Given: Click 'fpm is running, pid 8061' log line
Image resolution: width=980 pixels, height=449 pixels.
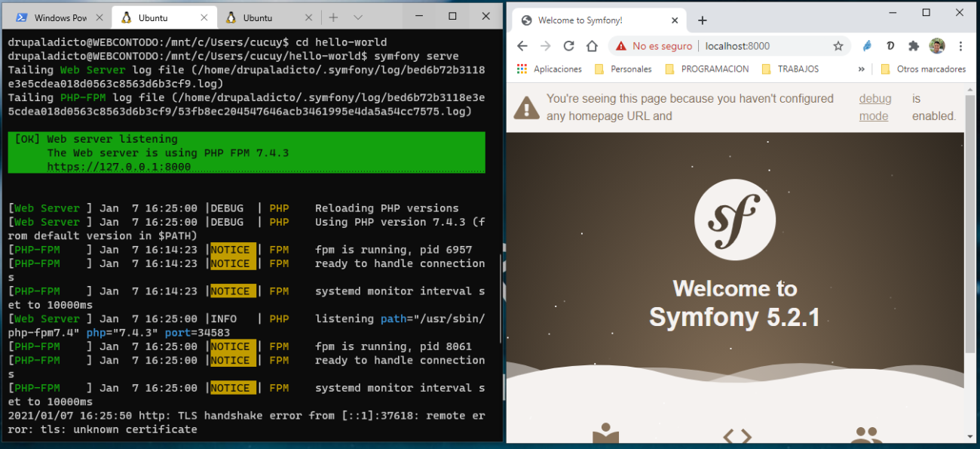Looking at the screenshot, I should point(394,346).
